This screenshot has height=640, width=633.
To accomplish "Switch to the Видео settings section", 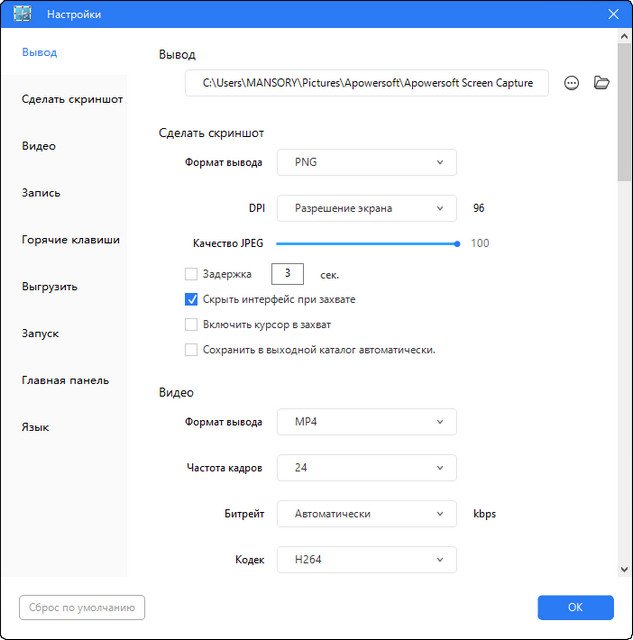I will [39, 146].
